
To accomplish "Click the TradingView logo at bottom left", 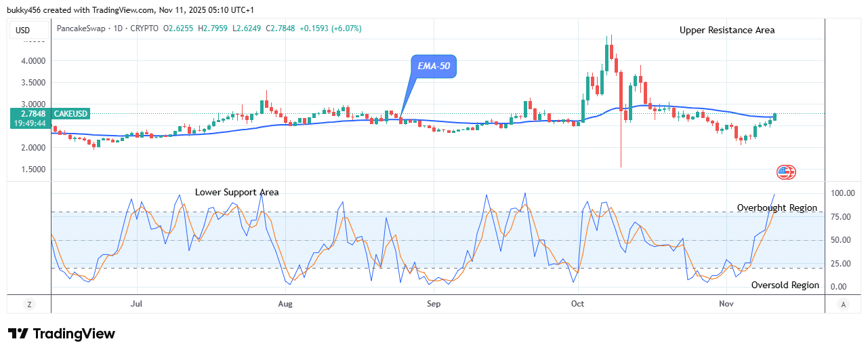I will (62, 334).
